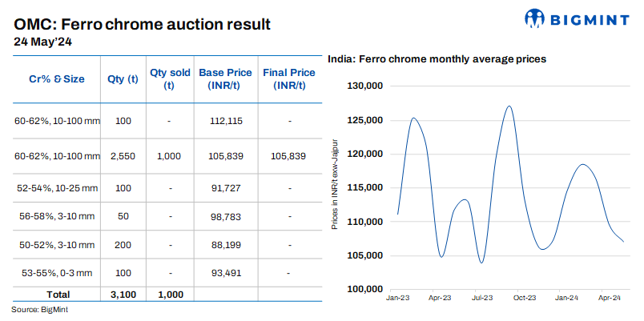This screenshot has height=321, width=644.
Task: Click the Source: BigMint footnote
Action: tap(39, 309)
